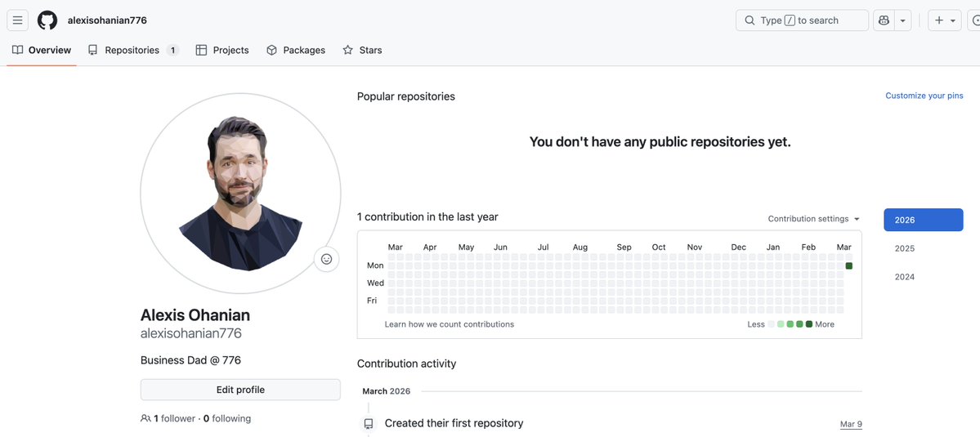Focus the Type / to search field
The image size is (980, 437).
pos(802,20)
